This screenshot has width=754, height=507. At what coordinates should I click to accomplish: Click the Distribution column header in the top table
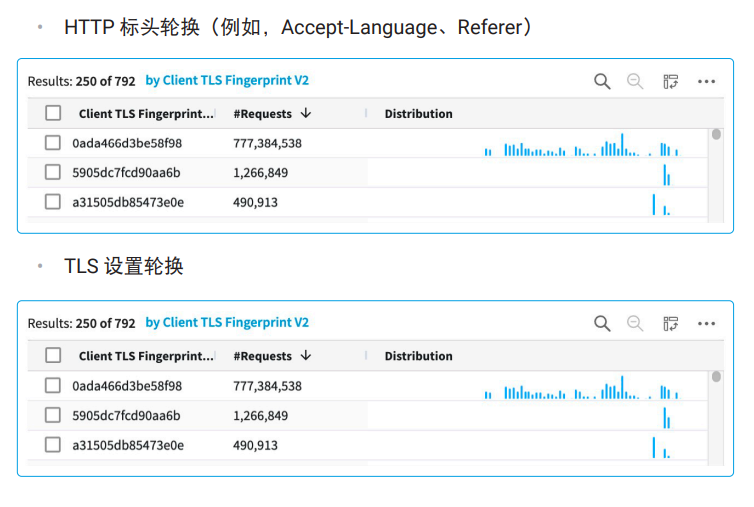(x=418, y=114)
